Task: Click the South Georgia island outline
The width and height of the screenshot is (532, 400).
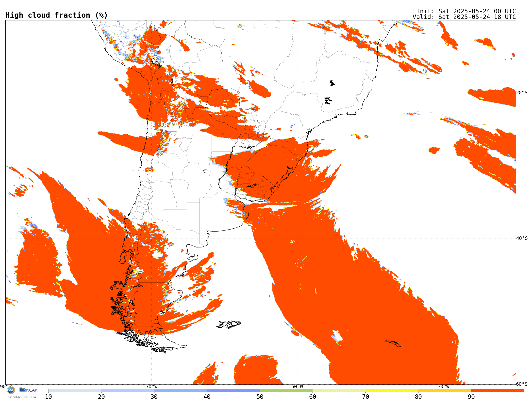Action: point(393,344)
